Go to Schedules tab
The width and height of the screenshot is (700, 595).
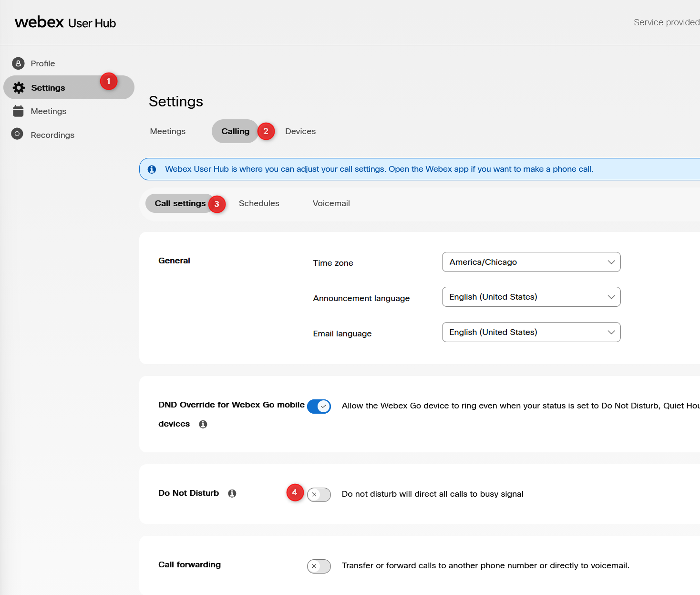(259, 203)
